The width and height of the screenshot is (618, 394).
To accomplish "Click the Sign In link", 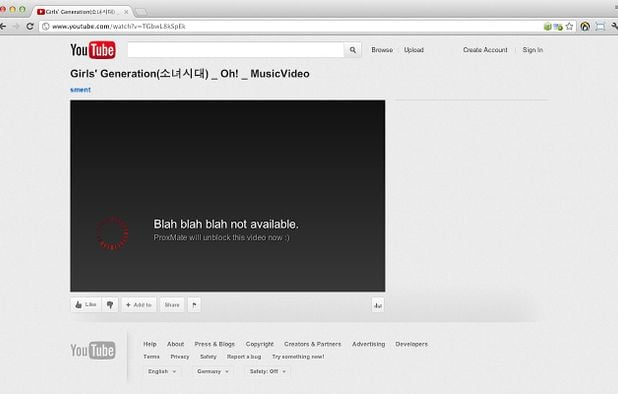I will pyautogui.click(x=532, y=50).
